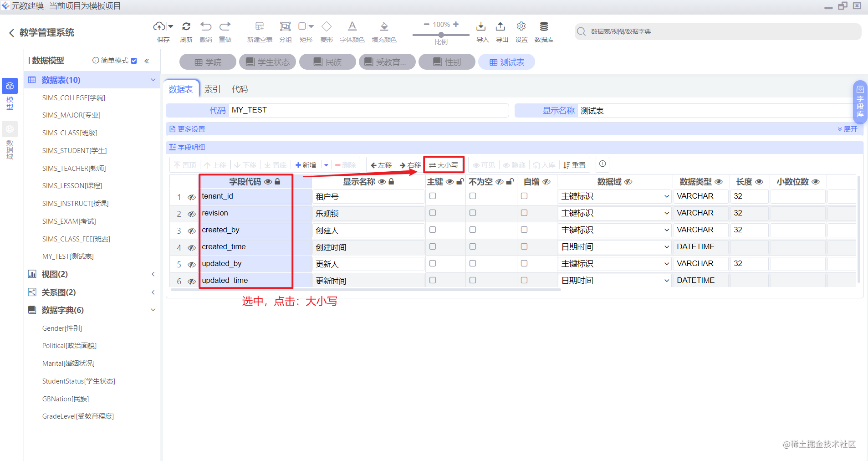Open the 新增 dropdown arrow
This screenshot has width=868, height=461.
point(326,165)
